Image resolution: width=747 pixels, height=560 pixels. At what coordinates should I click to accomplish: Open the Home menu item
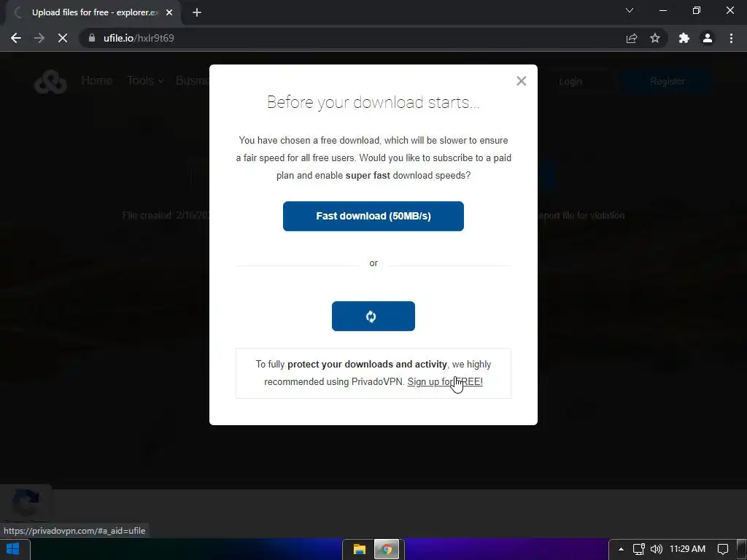(x=97, y=80)
